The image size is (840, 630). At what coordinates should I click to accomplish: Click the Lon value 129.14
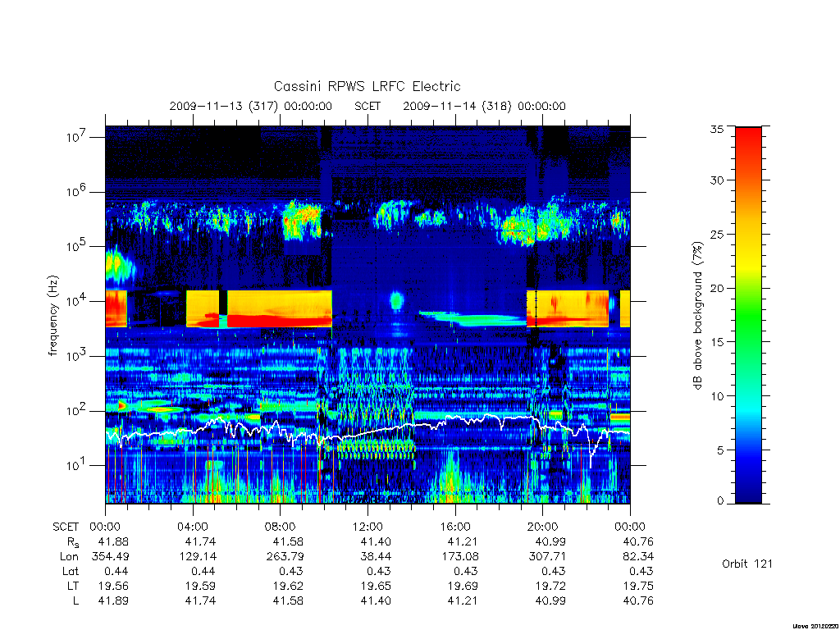click(200, 557)
